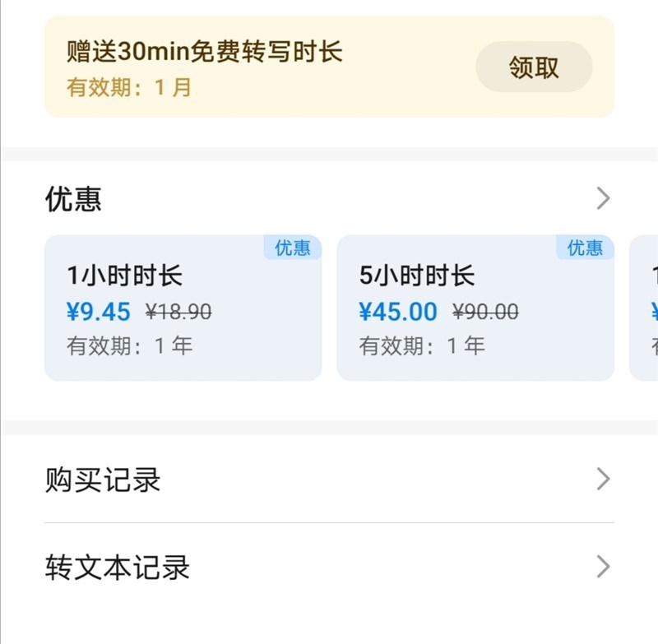
Task: Expand the 优惠 section chevron arrow
Action: pyautogui.click(x=603, y=198)
